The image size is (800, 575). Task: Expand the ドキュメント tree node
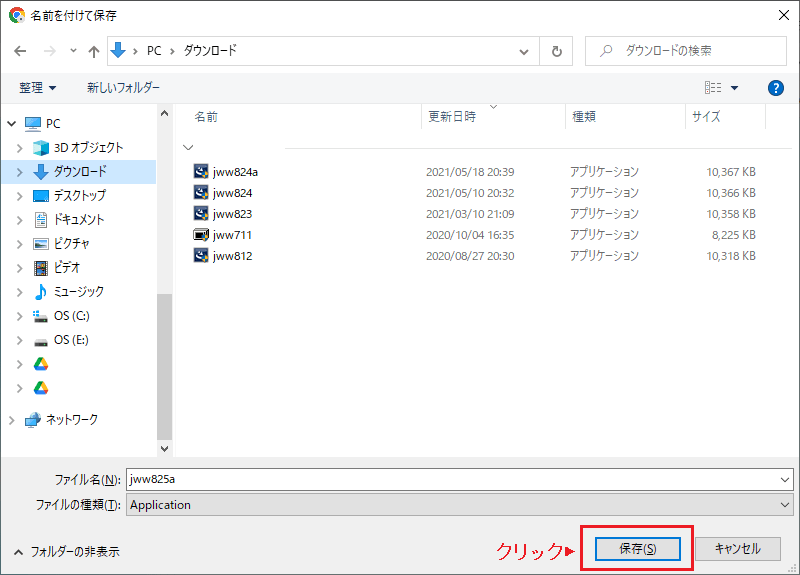[x=20, y=220]
